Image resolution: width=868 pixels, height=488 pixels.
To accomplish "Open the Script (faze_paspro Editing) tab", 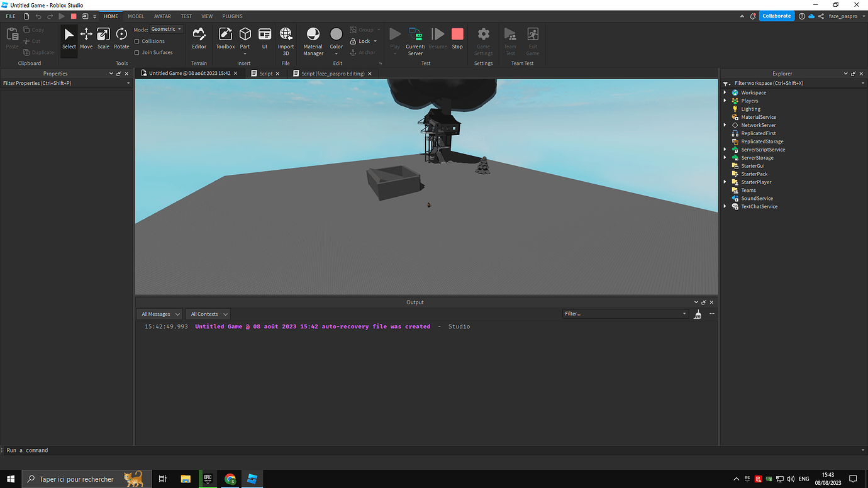I will click(x=332, y=73).
